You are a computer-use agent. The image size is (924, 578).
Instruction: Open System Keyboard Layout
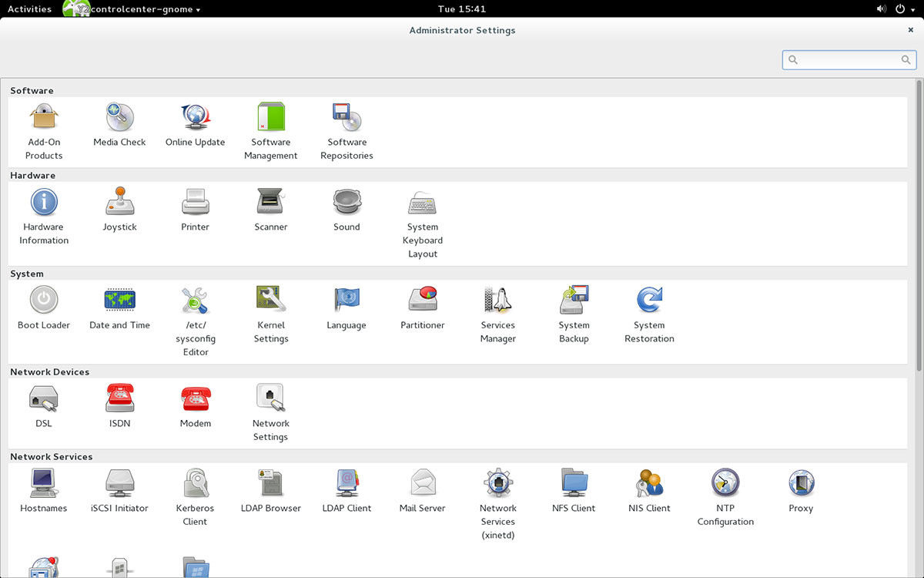(x=423, y=223)
